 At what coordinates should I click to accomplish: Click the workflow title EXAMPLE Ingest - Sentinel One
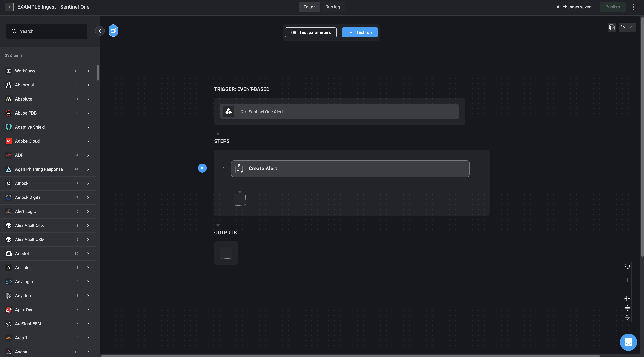click(53, 7)
